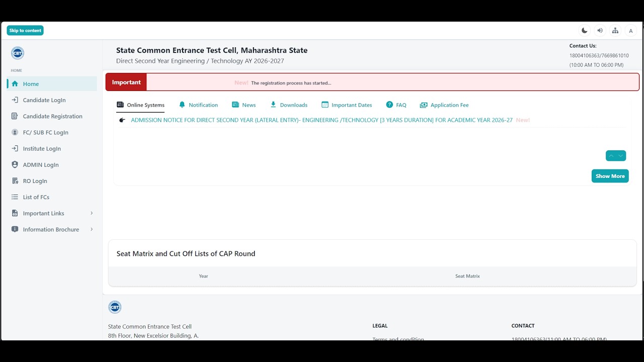Click the LEGAL footer heading
The image size is (644, 362).
click(x=380, y=326)
